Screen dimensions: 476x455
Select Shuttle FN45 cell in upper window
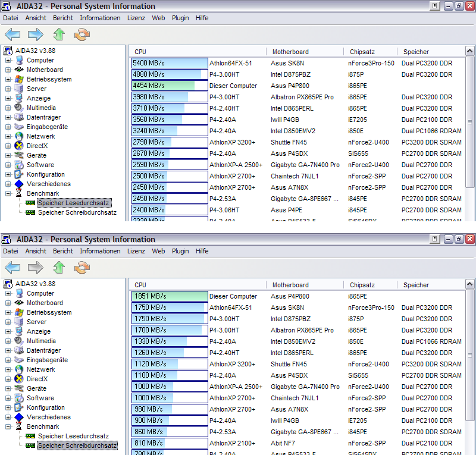click(289, 142)
